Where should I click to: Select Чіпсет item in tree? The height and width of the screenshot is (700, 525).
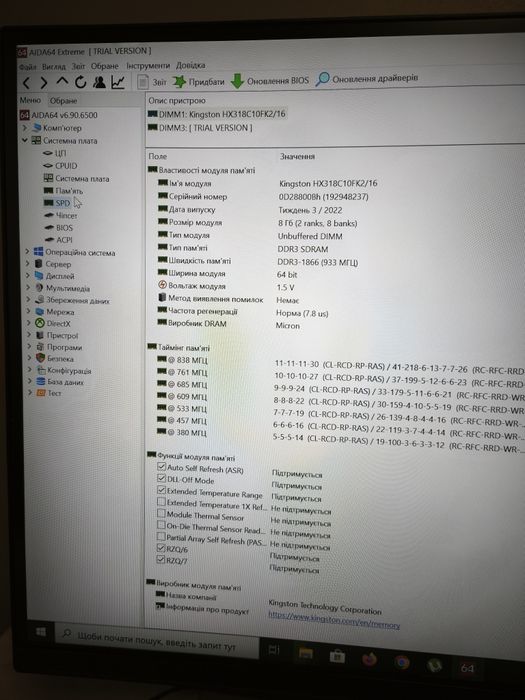[61, 216]
